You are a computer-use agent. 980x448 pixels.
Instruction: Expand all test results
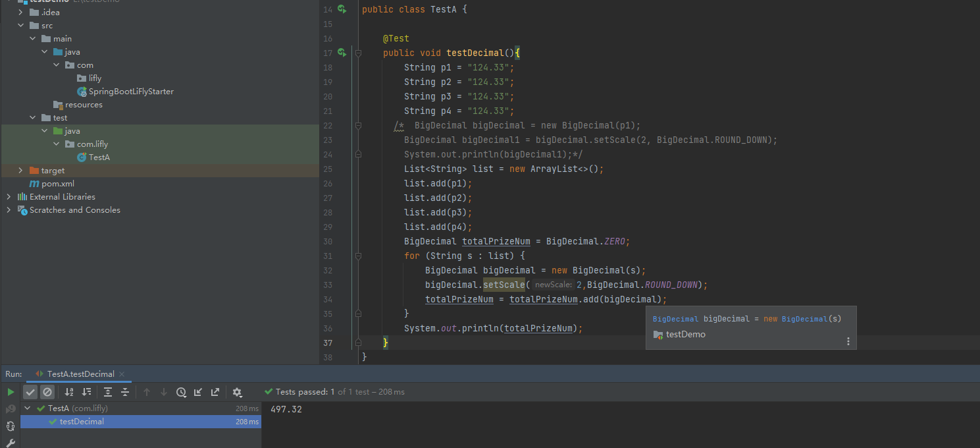coord(108,392)
